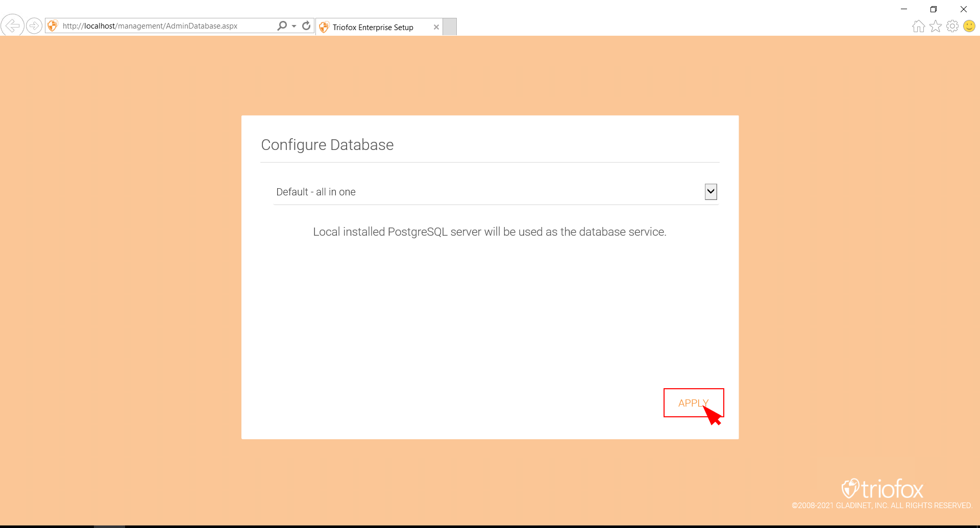Click the search magnifier icon in address bar
Viewport: 980px width, 528px height.
point(282,26)
